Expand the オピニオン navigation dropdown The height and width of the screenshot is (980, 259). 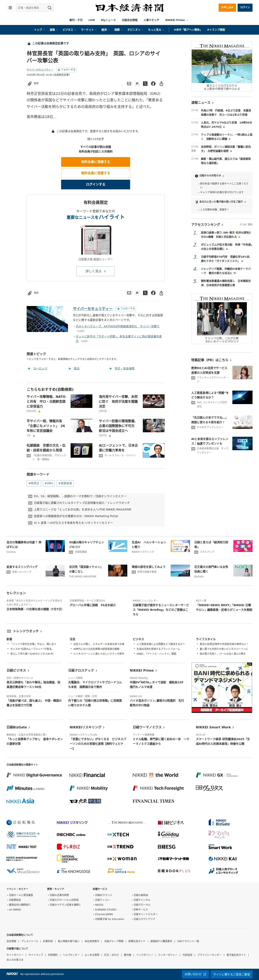pos(135,30)
